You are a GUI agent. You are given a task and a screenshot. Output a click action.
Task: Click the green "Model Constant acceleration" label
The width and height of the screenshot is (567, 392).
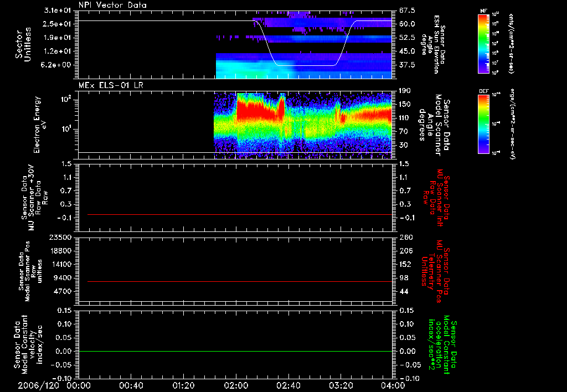pyautogui.click(x=442, y=344)
